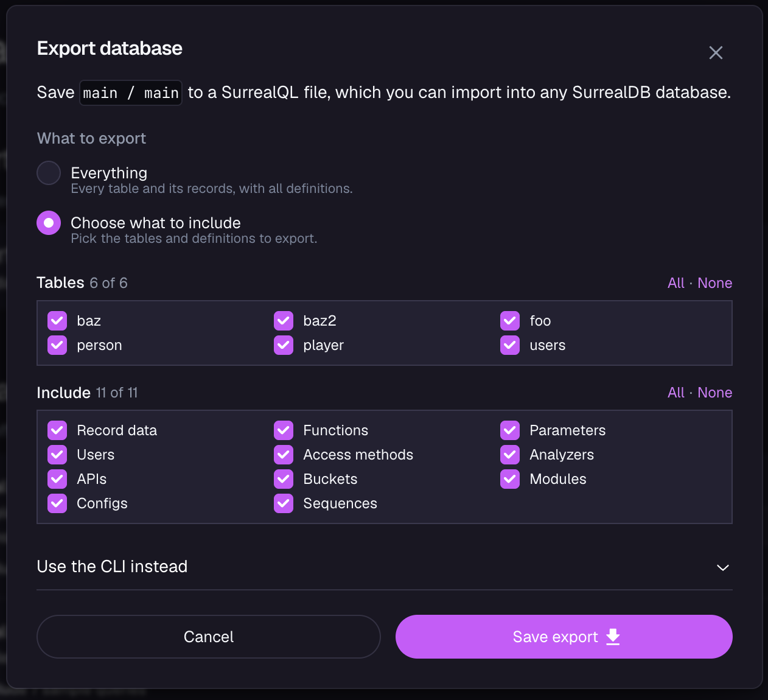Image resolution: width=768 pixels, height=700 pixels.
Task: Click the main / main database badge
Action: 131,93
